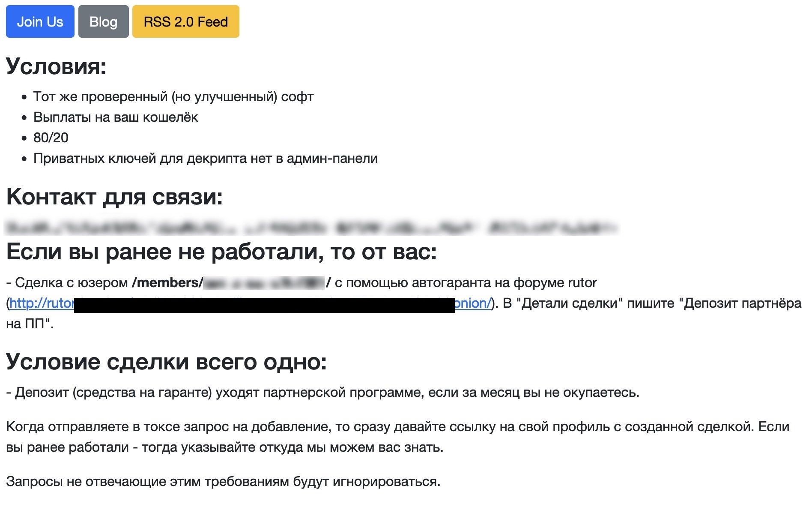Image resolution: width=812 pixels, height=510 pixels.
Task: Click the "Контакт для связи:" heading
Action: pos(114,197)
